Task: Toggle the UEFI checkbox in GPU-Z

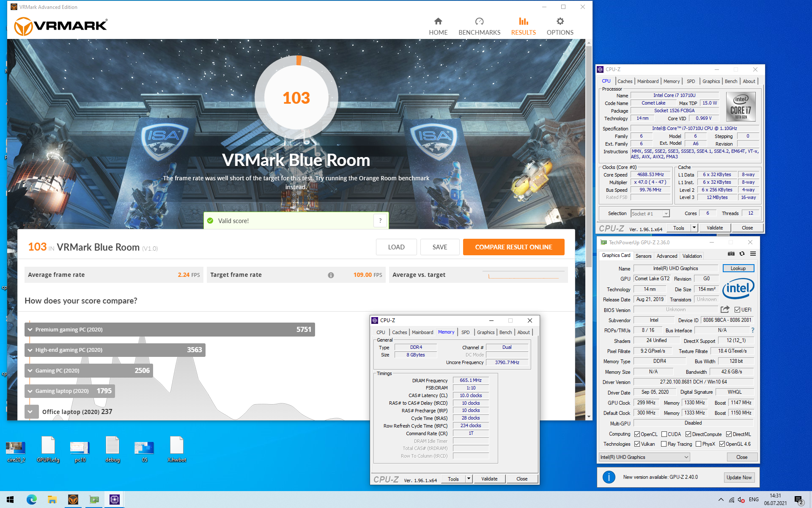Action: click(737, 309)
